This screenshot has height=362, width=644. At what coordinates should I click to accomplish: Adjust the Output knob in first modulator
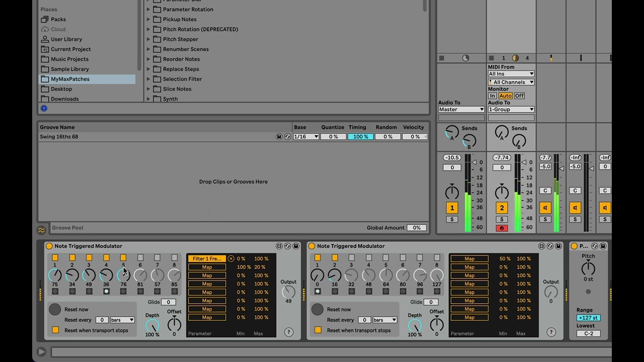tap(288, 292)
